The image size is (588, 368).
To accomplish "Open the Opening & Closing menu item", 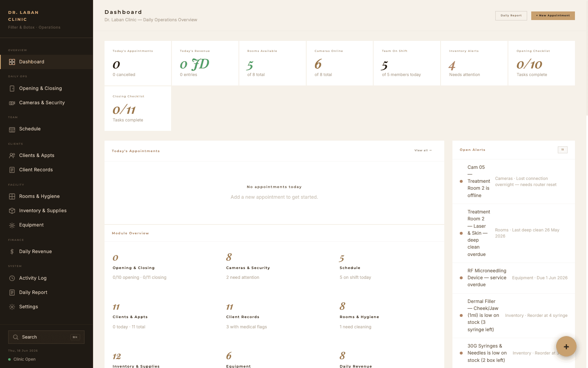I will [x=47, y=88].
